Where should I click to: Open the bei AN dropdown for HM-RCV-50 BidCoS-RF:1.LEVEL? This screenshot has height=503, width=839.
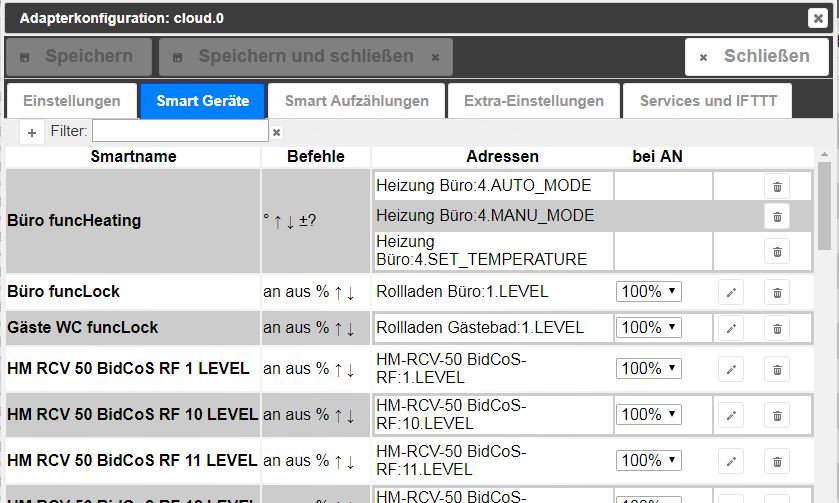[649, 369]
